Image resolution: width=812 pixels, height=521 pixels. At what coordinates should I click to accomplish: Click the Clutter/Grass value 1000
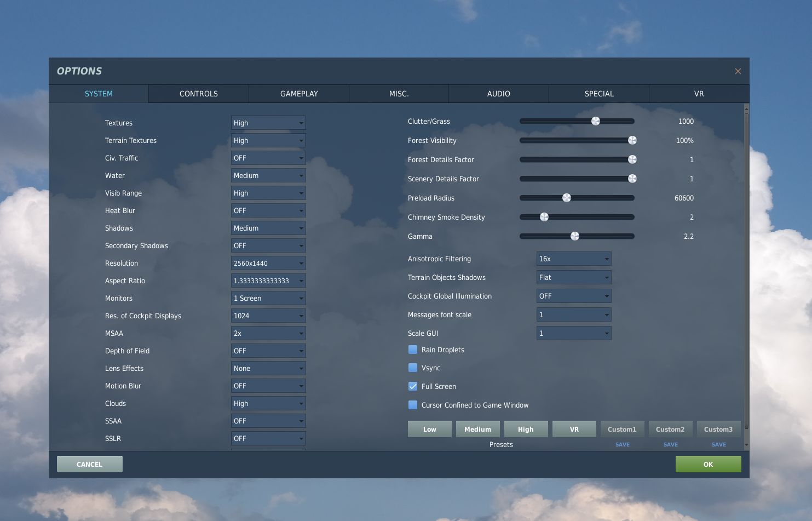(686, 121)
